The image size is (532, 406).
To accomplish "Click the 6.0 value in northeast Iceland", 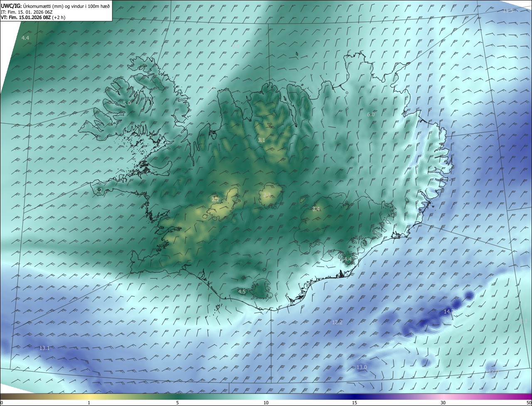I will 371,114.
